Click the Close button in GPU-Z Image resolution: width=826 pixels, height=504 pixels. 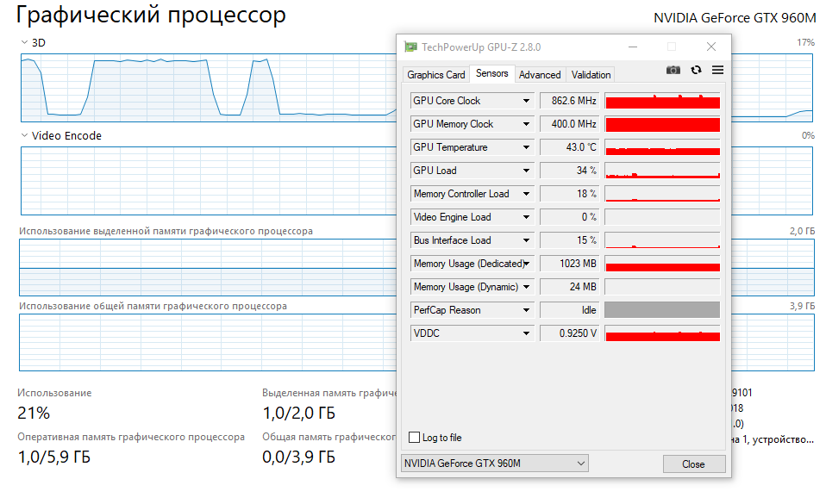tap(694, 464)
